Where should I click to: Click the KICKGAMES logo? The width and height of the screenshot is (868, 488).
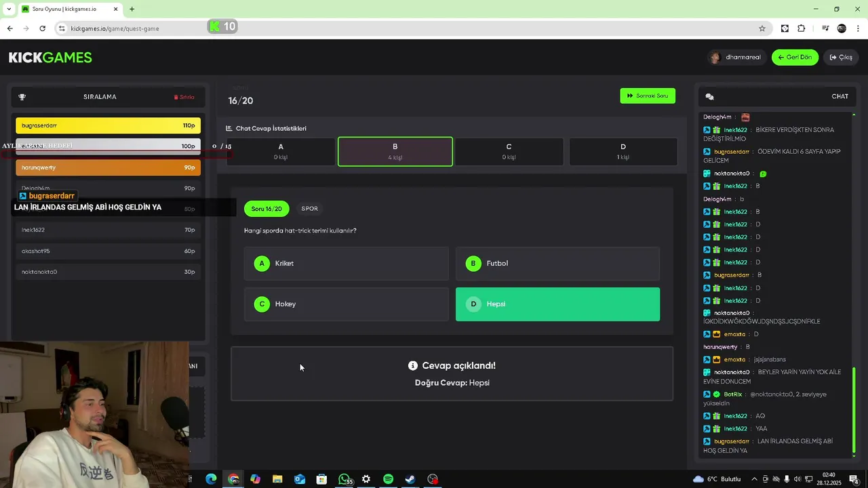point(50,58)
